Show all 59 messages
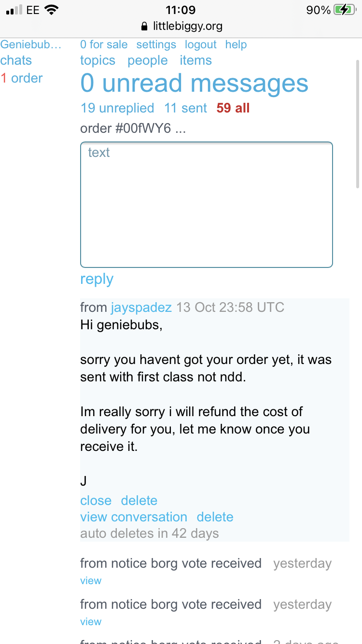This screenshot has height=644, width=362. point(233,108)
